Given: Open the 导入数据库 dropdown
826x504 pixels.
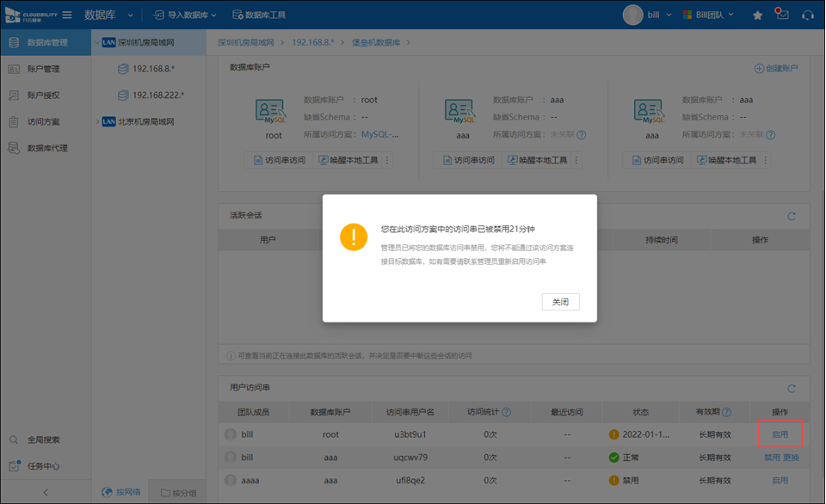Looking at the screenshot, I should pos(185,15).
